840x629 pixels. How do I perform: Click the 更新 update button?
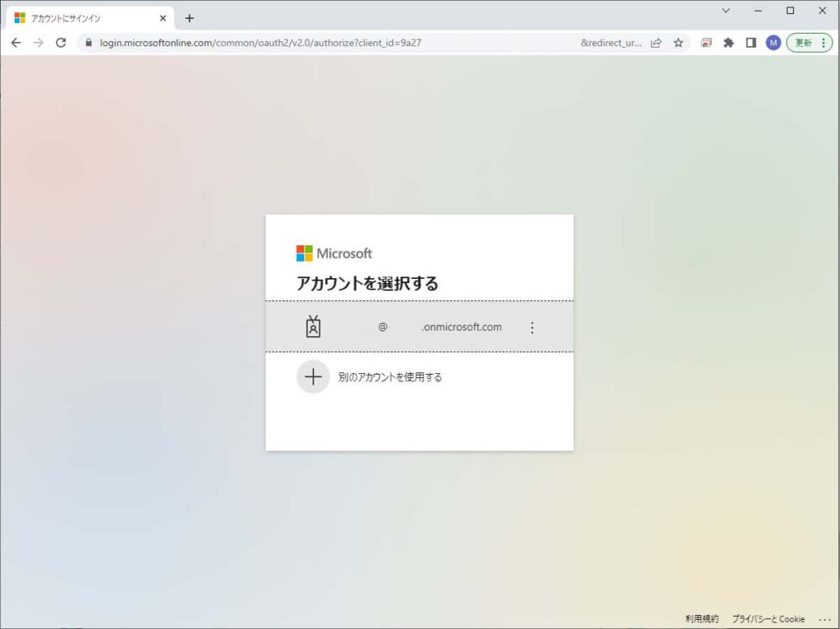click(810, 43)
